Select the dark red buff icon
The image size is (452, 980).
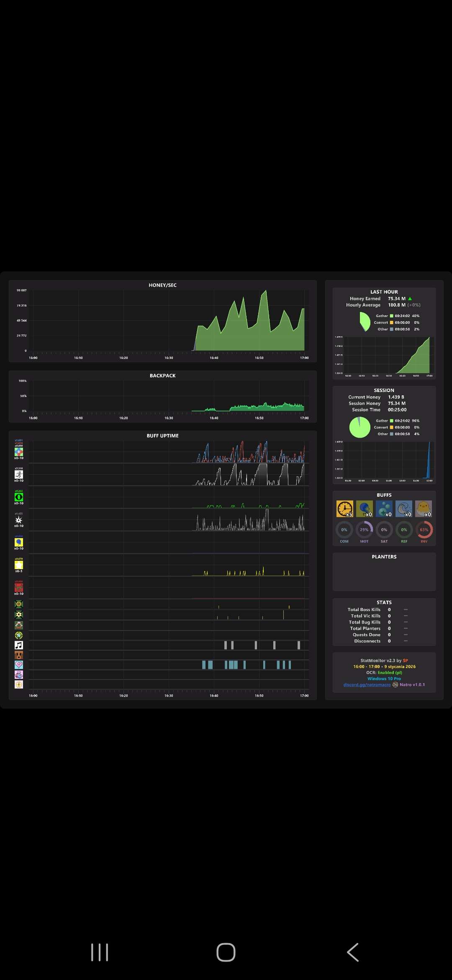(x=19, y=588)
